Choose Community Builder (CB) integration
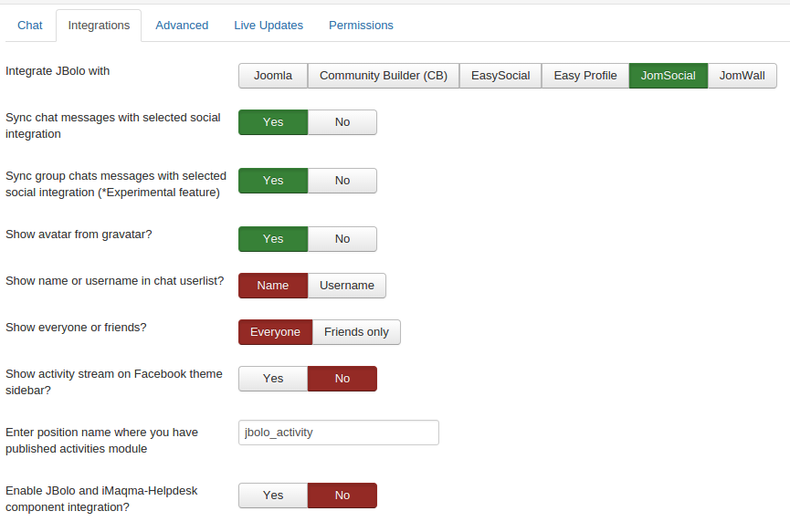The image size is (790, 532). point(384,76)
